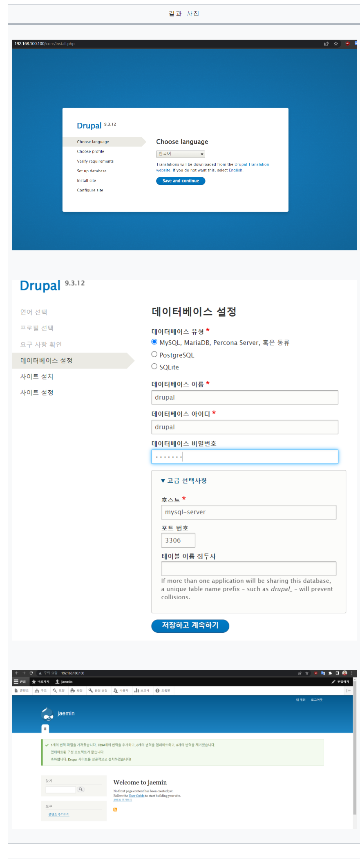Image resolution: width=360 pixels, height=868 pixels.
Task: Open the 관리 hamburger menu in the Drupal toolbar
Action: point(20,681)
